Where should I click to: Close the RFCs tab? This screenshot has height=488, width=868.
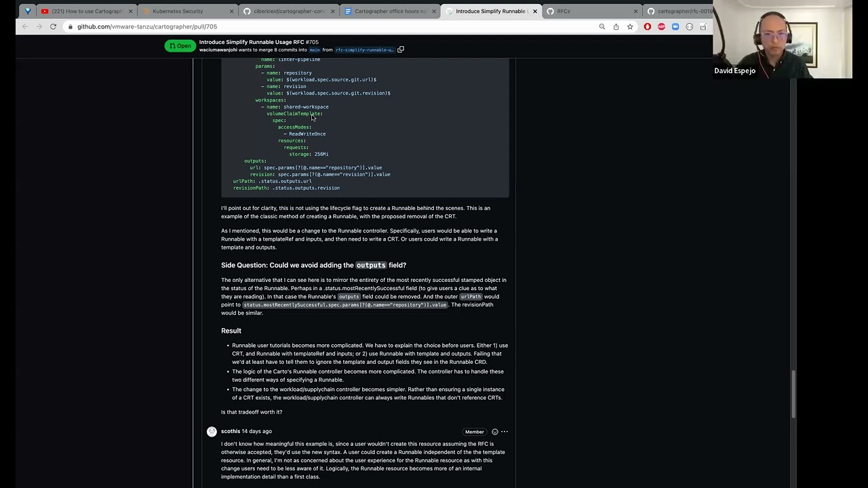[636, 11]
